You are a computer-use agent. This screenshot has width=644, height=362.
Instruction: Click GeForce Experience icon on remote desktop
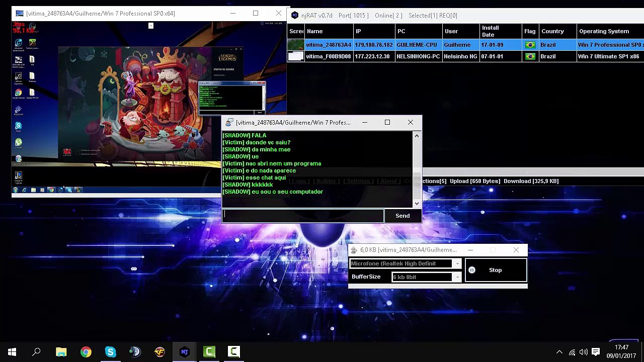(19, 77)
